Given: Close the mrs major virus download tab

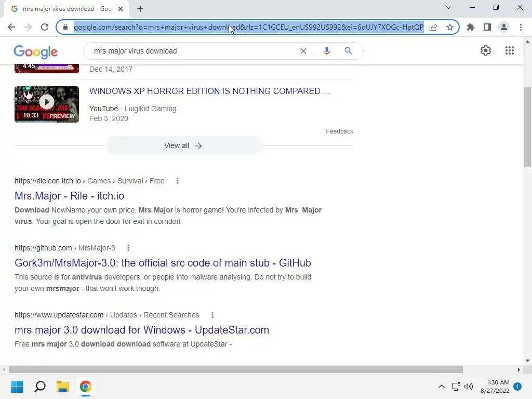Looking at the screenshot, I should coord(121,9).
